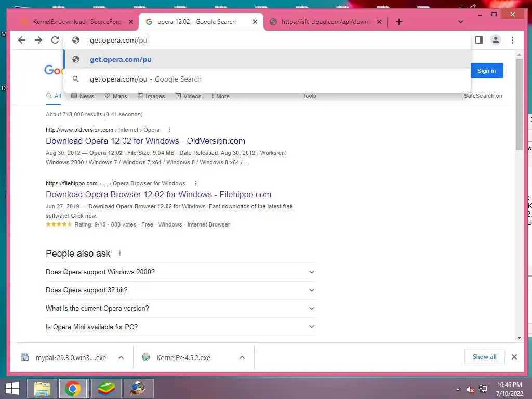Screen dimensions: 532x399
Task: Open the tab search chevron
Action: point(460,22)
